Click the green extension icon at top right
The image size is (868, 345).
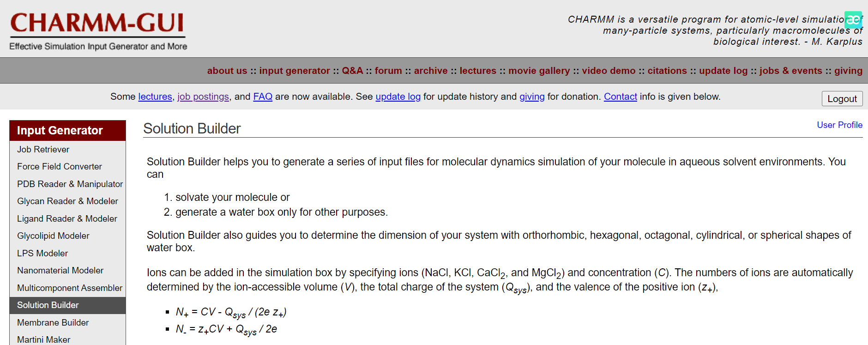click(x=853, y=20)
